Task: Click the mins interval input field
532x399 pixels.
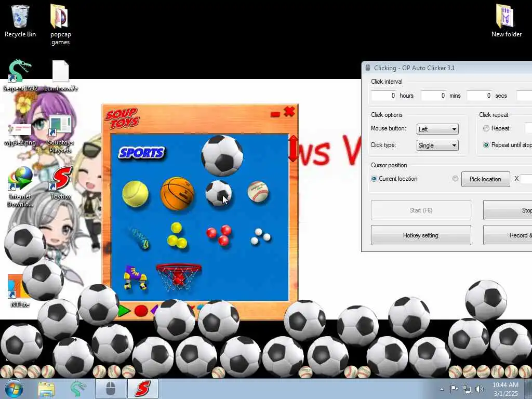Action: 433,96
